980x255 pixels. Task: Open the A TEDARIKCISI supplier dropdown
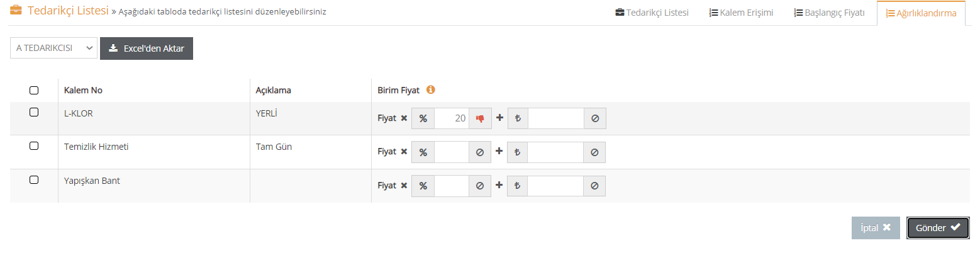click(x=53, y=48)
